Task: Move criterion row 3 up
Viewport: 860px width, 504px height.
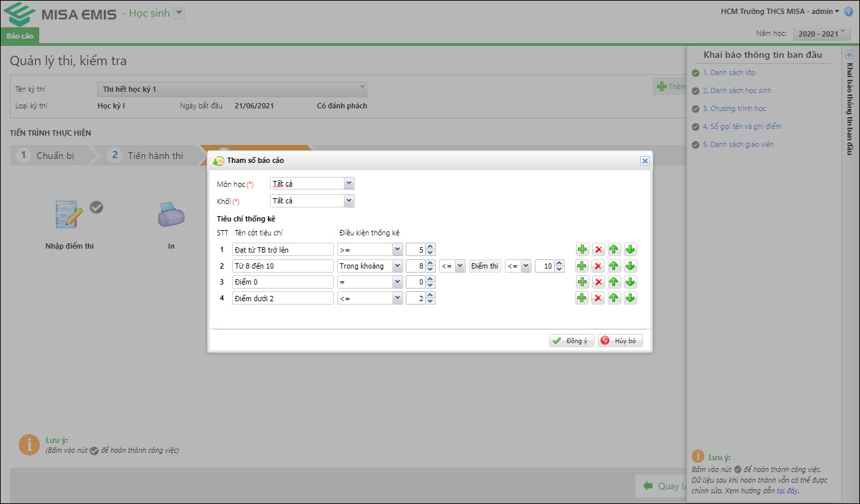Action: [x=614, y=282]
